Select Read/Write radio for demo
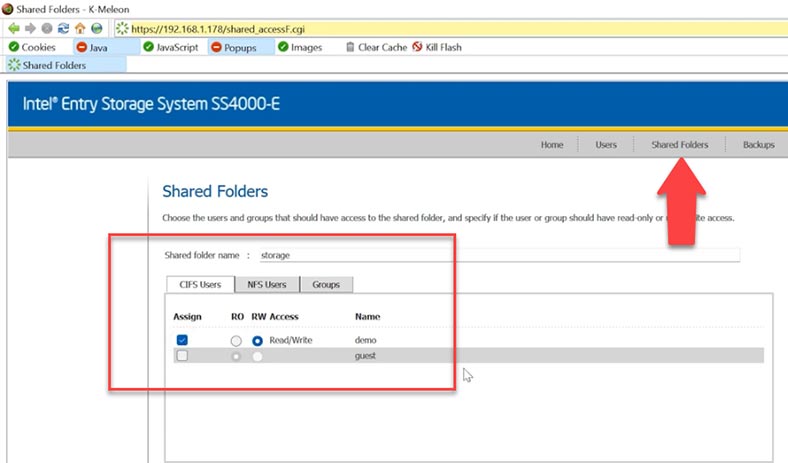Viewport: 788px width, 463px height. click(257, 341)
